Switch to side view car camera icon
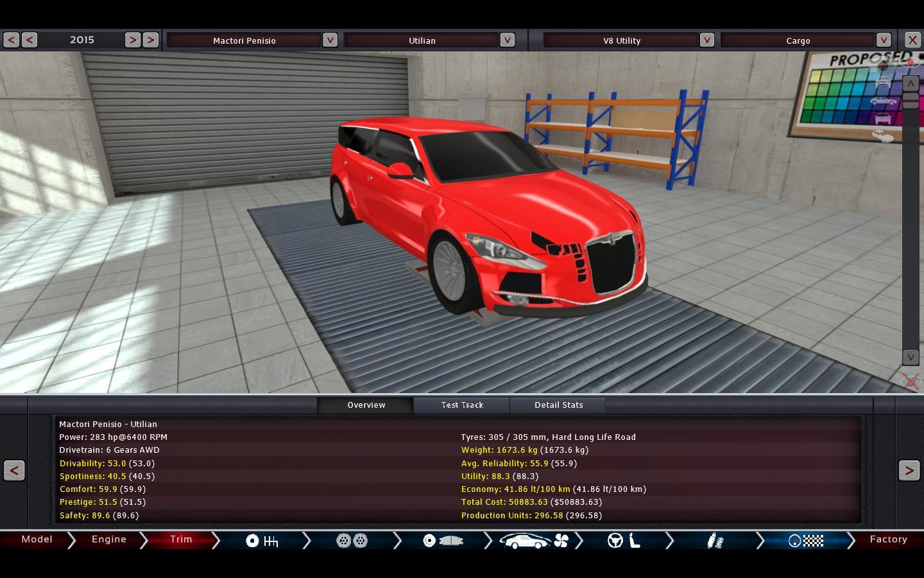 (x=883, y=101)
